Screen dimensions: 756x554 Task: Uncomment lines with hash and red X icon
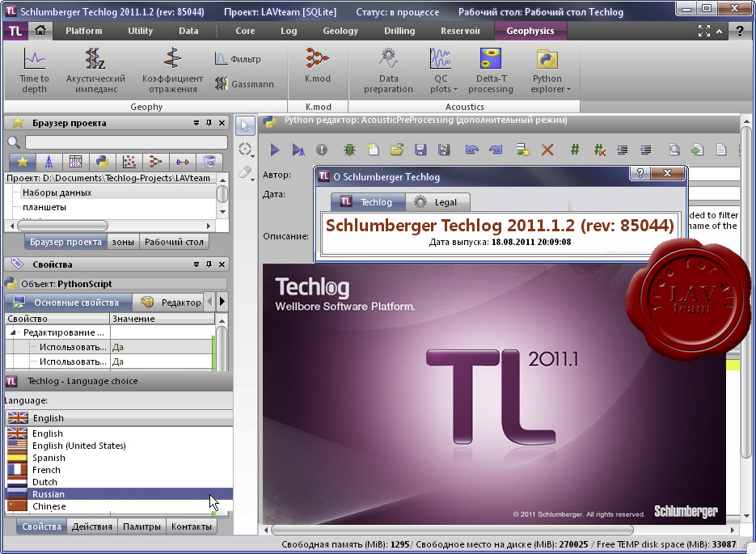[x=599, y=150]
